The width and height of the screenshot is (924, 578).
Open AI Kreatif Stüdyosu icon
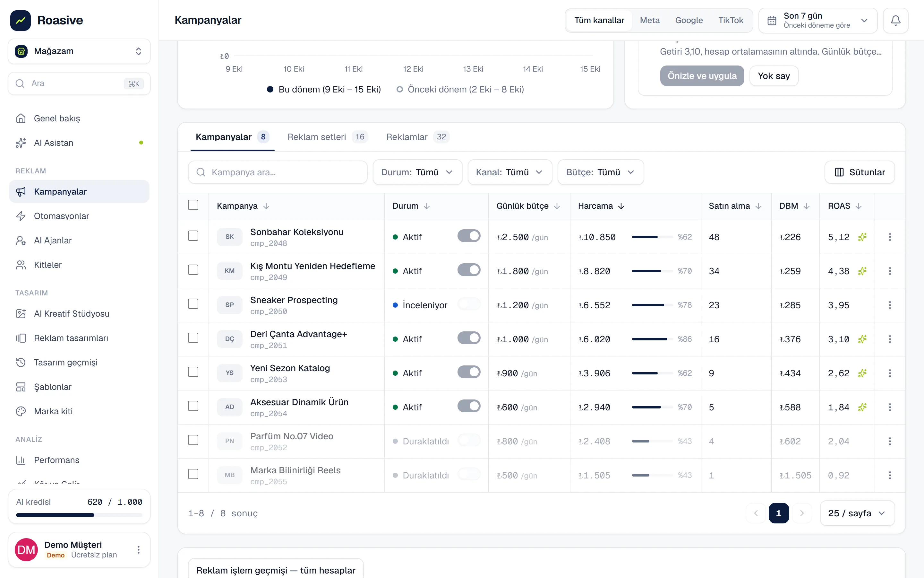tap(21, 313)
